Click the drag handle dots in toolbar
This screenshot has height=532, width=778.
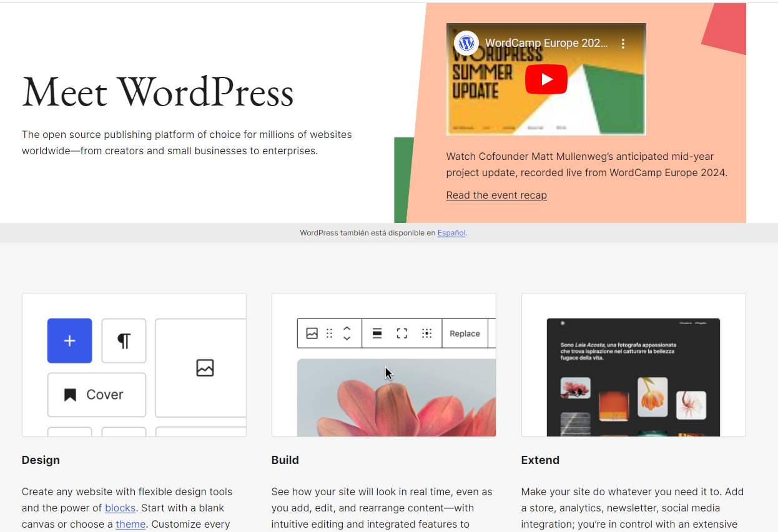tap(330, 333)
